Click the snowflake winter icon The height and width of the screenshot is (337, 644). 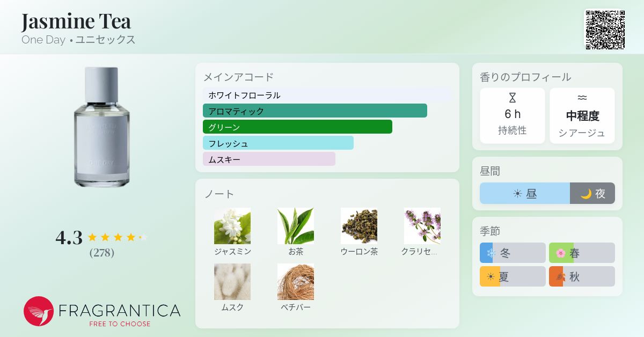point(491,253)
